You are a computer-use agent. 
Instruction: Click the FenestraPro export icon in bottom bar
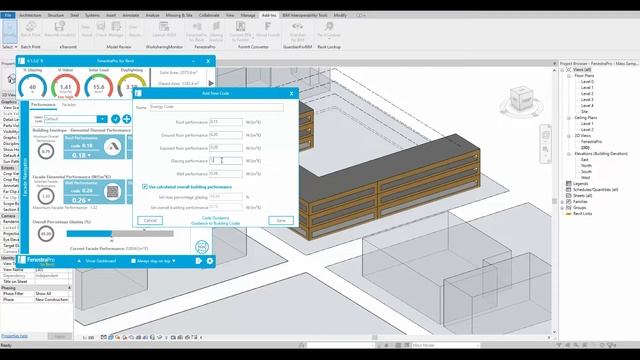(199, 261)
